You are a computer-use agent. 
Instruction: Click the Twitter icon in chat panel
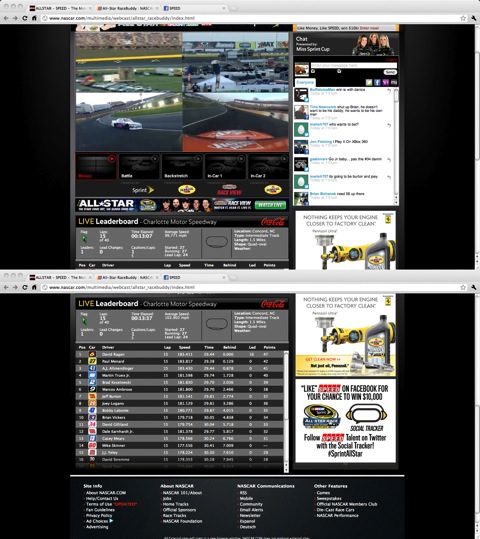[x=369, y=82]
